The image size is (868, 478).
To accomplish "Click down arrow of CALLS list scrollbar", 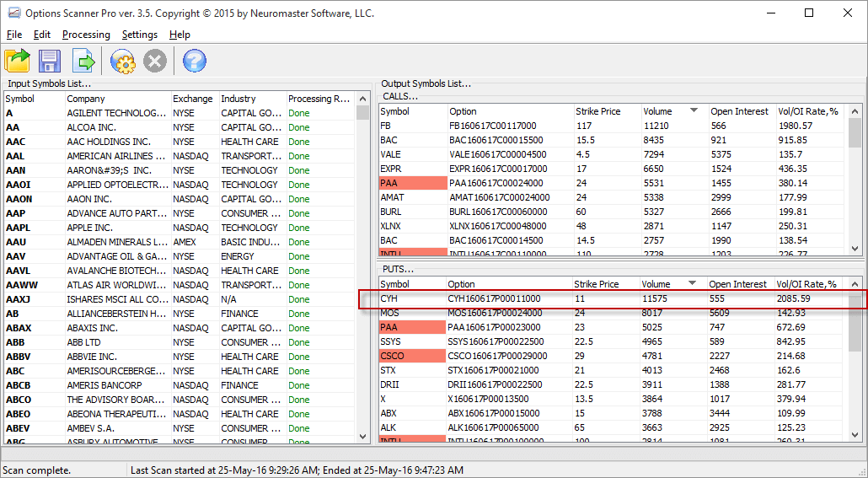I will (855, 249).
